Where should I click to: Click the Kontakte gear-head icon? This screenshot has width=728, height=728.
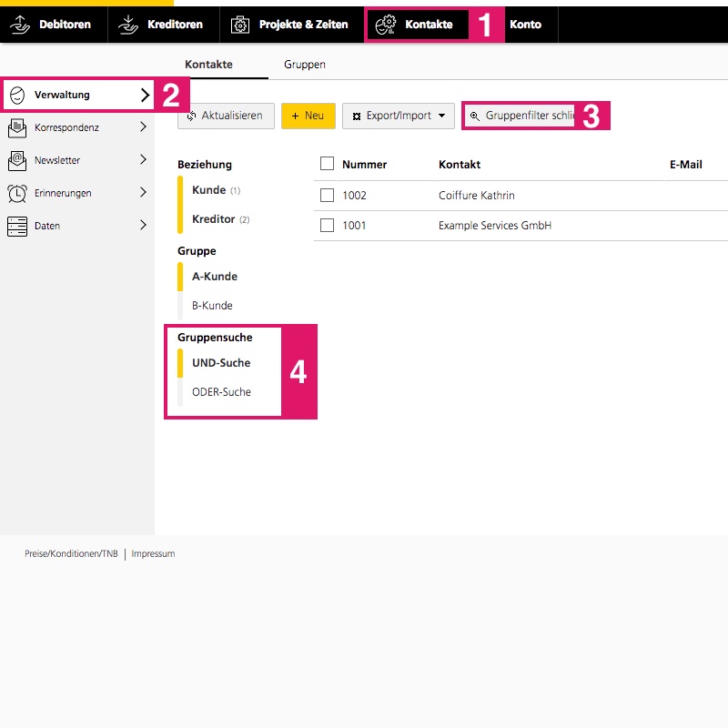(386, 25)
